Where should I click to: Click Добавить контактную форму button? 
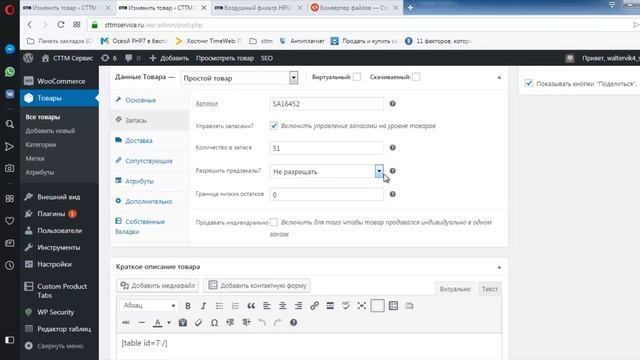click(x=257, y=285)
